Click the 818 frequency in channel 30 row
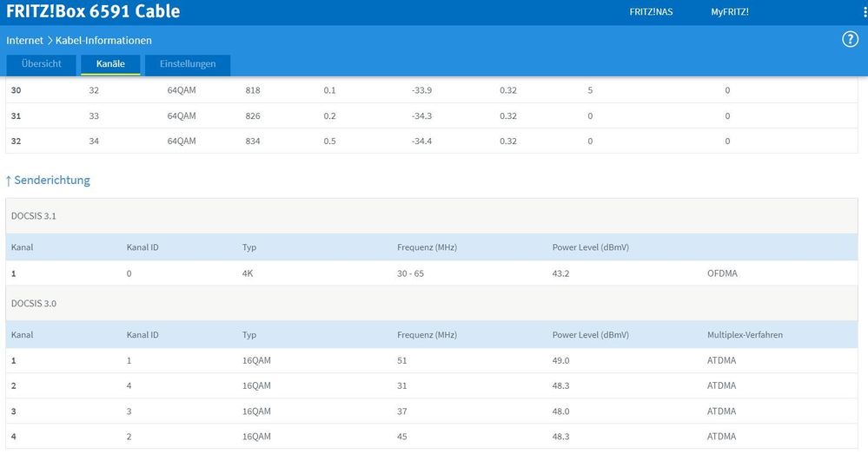This screenshot has height=454, width=868. [x=253, y=90]
